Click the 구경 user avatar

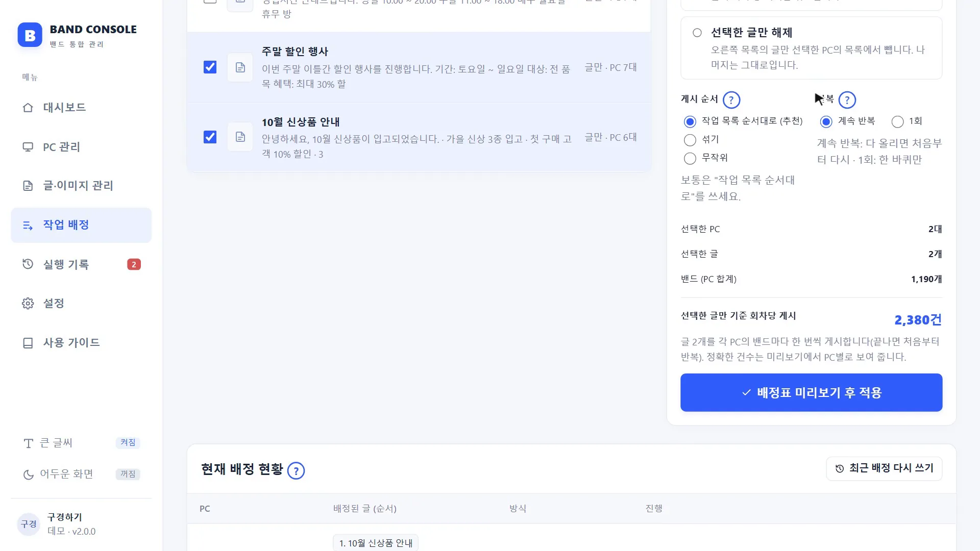(x=29, y=524)
